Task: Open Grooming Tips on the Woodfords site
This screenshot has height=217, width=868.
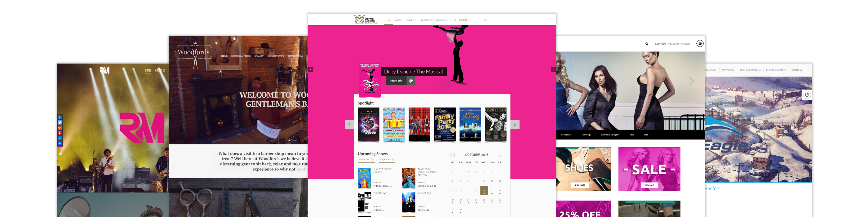Action: (x=276, y=56)
